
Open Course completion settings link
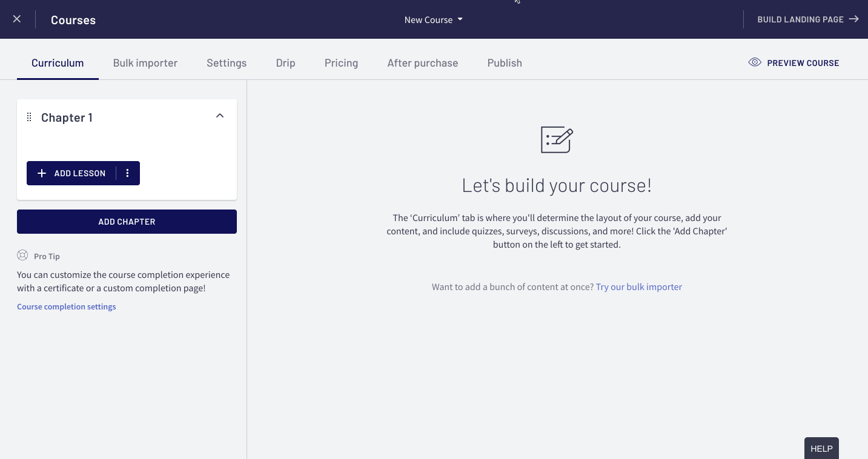[67, 306]
